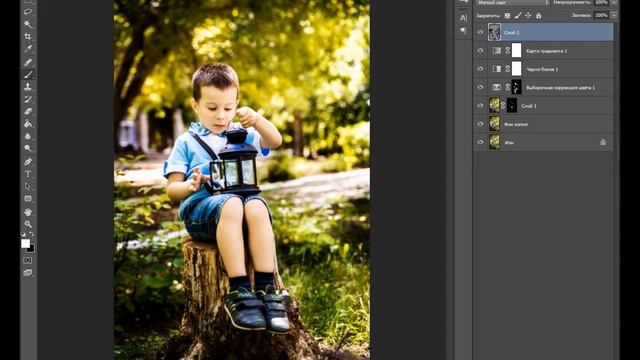
Task: Select the Lasso tool
Action: click(28, 11)
